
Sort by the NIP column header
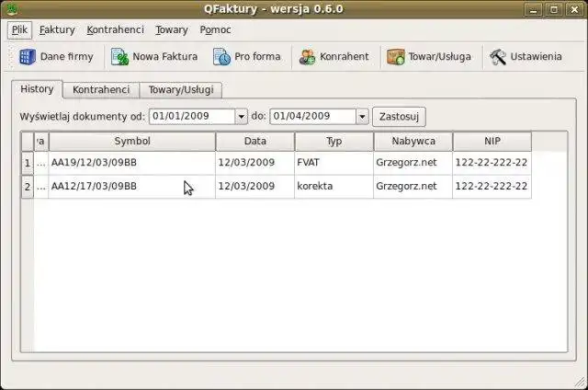(x=492, y=142)
